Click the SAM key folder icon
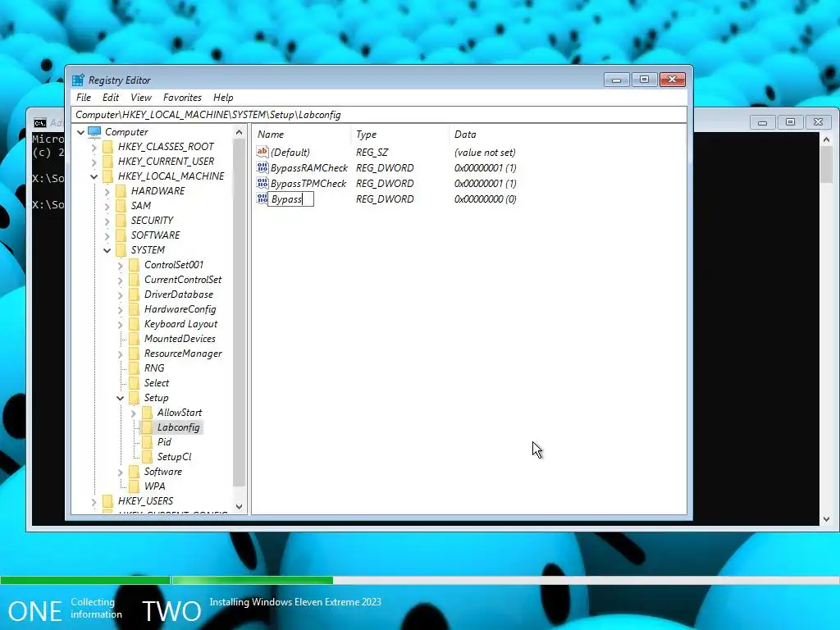Screen dimensions: 840x630 tap(121, 206)
